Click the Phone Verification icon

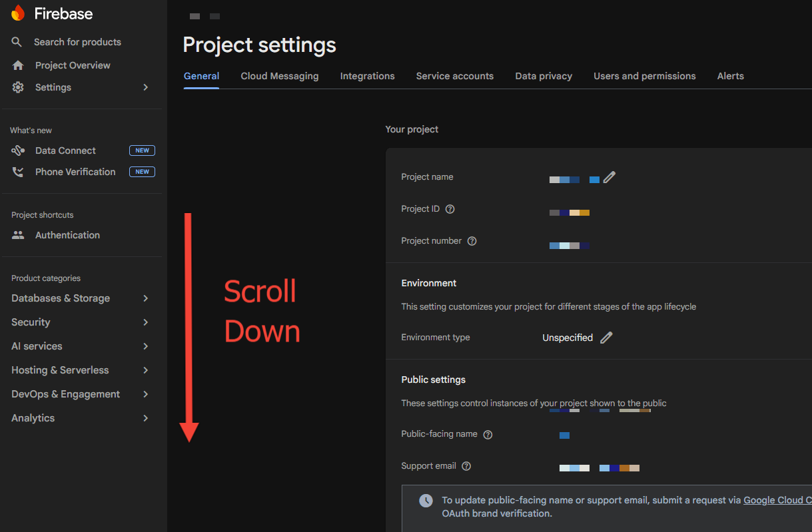tap(18, 172)
